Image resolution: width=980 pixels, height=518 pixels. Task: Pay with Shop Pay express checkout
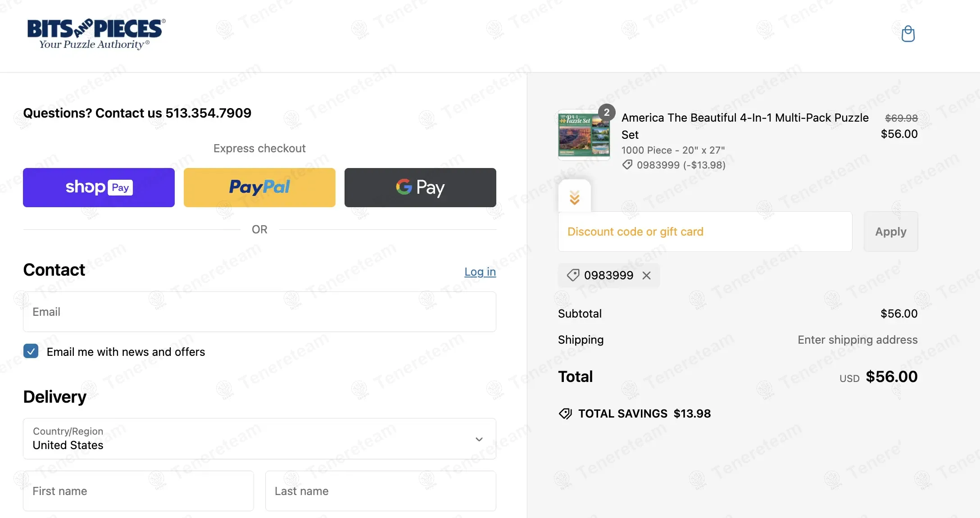pos(99,187)
